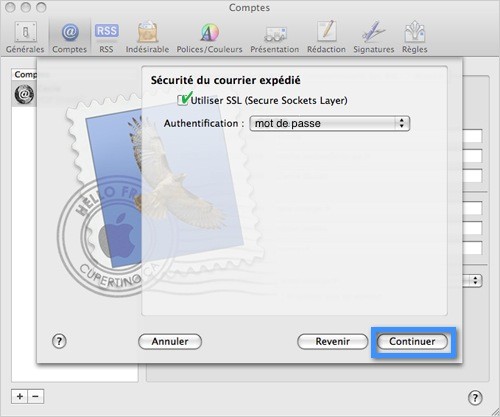This screenshot has height=417, width=500.
Task: Click the red close window button
Action: point(10,7)
